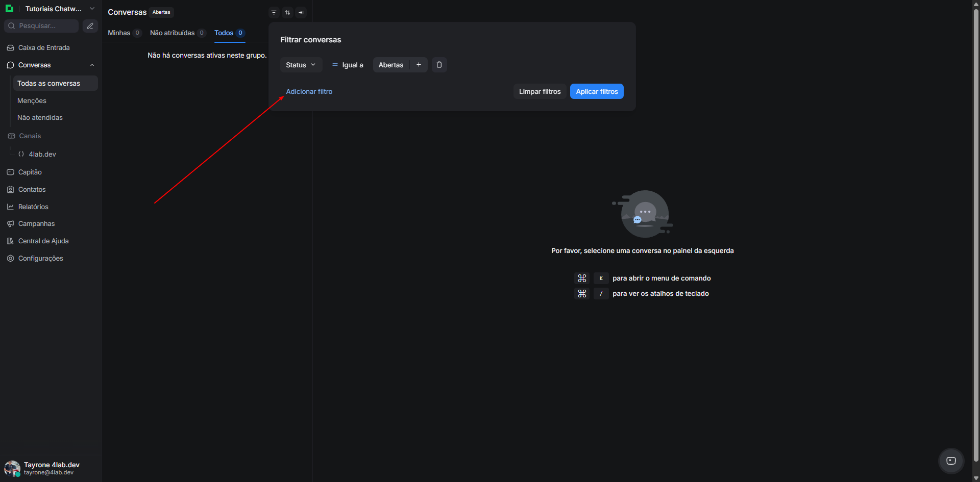The height and width of the screenshot is (482, 980).
Task: Collapse the Conversas sidebar section
Action: click(92, 65)
